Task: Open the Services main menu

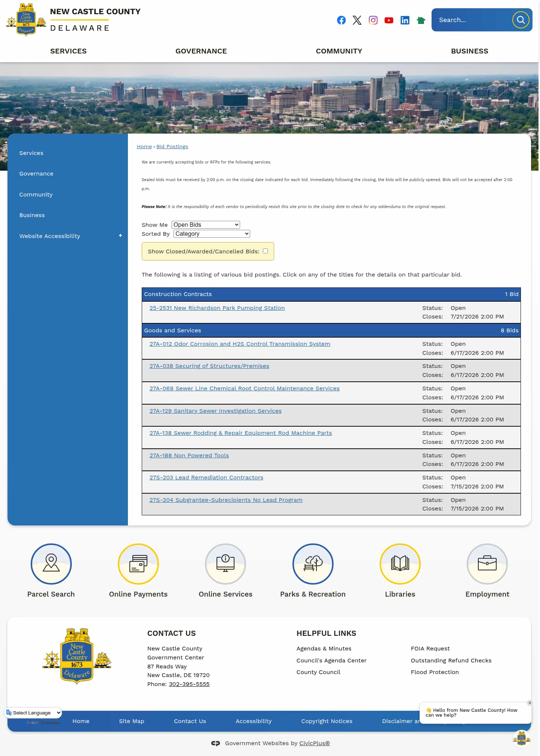Action: 68,51
